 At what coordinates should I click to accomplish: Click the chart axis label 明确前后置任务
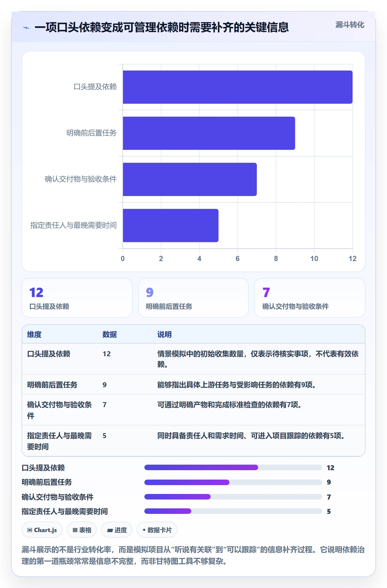click(91, 133)
